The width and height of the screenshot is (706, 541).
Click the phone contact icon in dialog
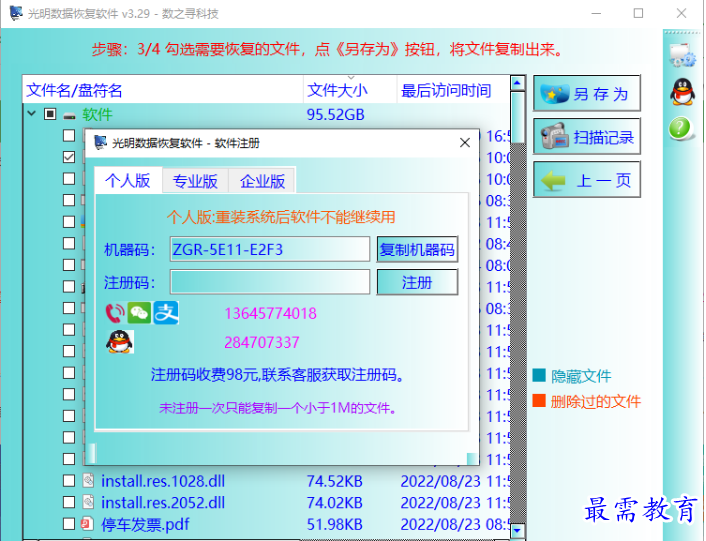coord(115,313)
